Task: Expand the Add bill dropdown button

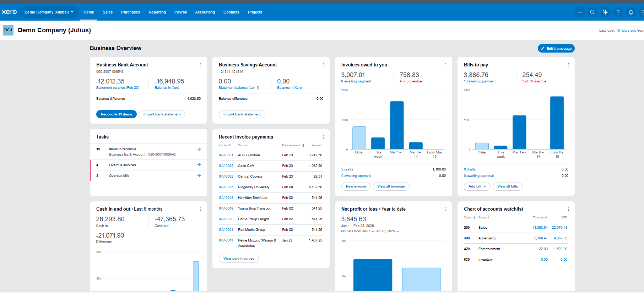Action: click(477, 186)
